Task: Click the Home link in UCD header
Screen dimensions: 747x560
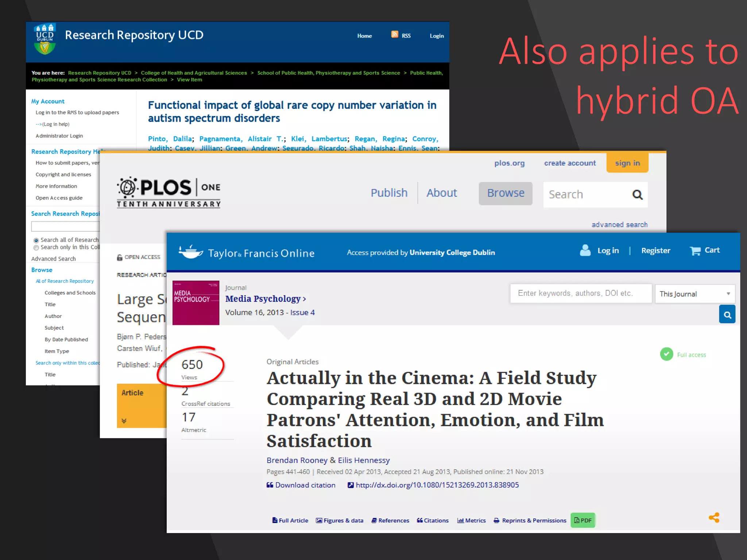Action: click(x=364, y=36)
